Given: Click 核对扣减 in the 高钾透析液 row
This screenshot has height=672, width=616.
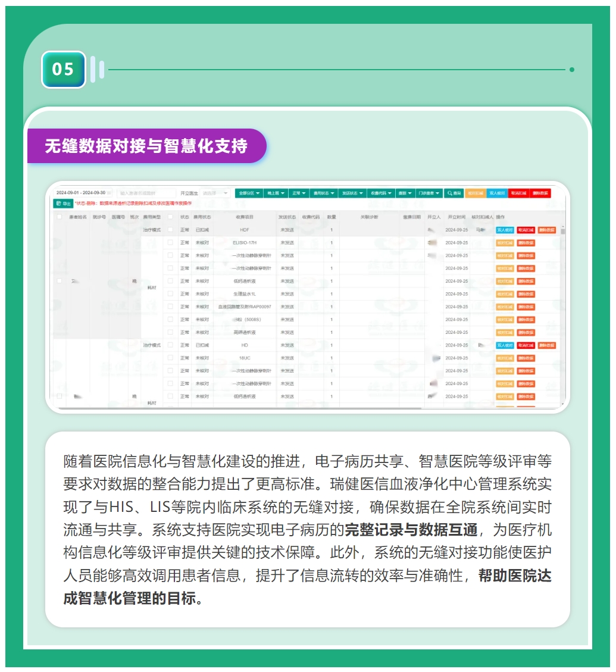Looking at the screenshot, I should pos(505,333).
